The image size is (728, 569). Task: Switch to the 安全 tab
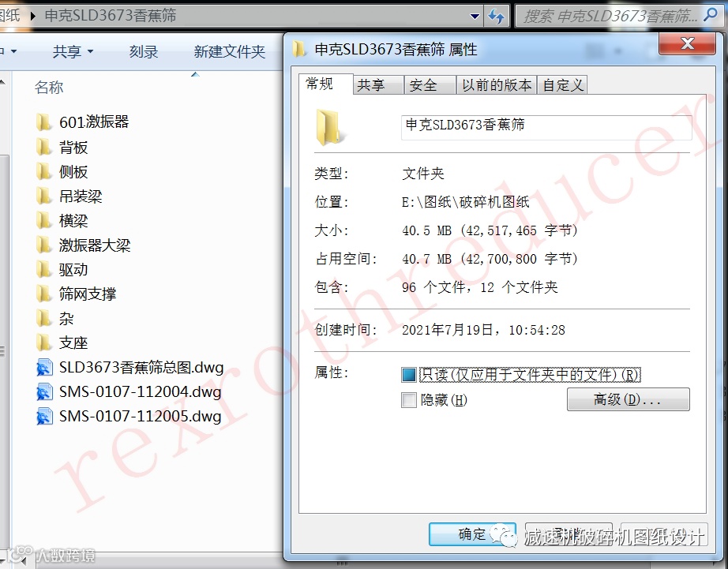coord(423,85)
